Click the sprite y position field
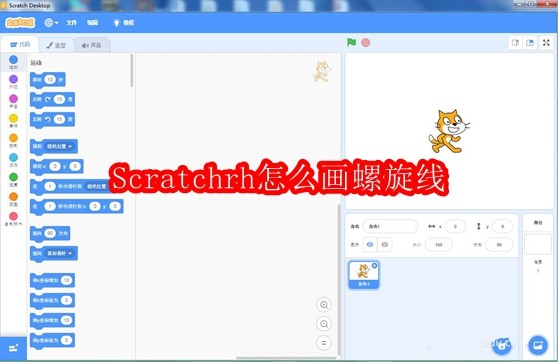The width and height of the screenshot is (558, 362). click(502, 226)
